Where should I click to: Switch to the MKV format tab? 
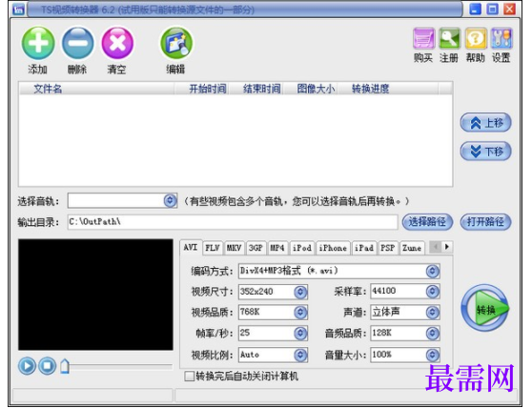coord(235,248)
